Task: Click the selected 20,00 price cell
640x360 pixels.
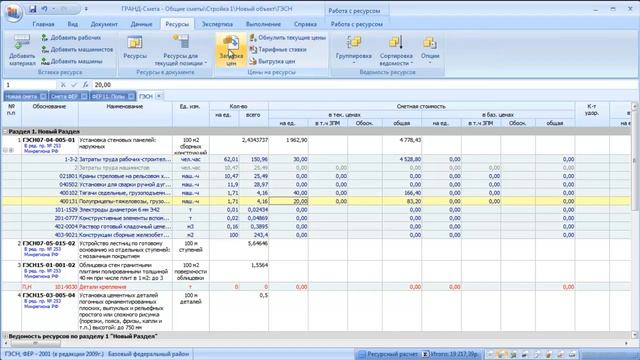Action: coord(289,201)
